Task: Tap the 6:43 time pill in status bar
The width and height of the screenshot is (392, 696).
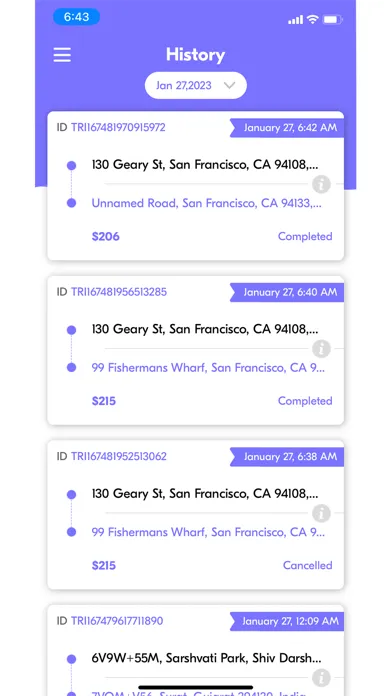Action: (x=76, y=17)
